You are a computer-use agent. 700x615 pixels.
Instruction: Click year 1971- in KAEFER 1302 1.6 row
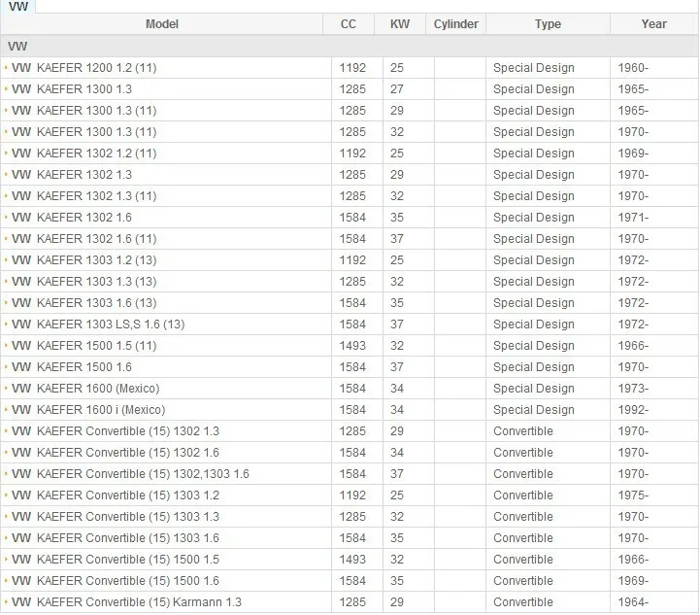click(633, 218)
